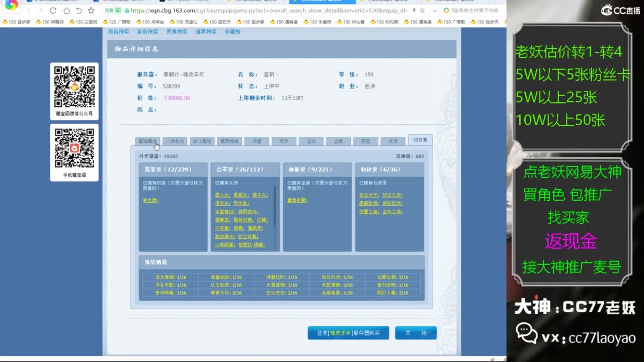The width and height of the screenshot is (644, 362).
Task: Click the lightning speed-mode icon in address bar
Action: pos(414,11)
